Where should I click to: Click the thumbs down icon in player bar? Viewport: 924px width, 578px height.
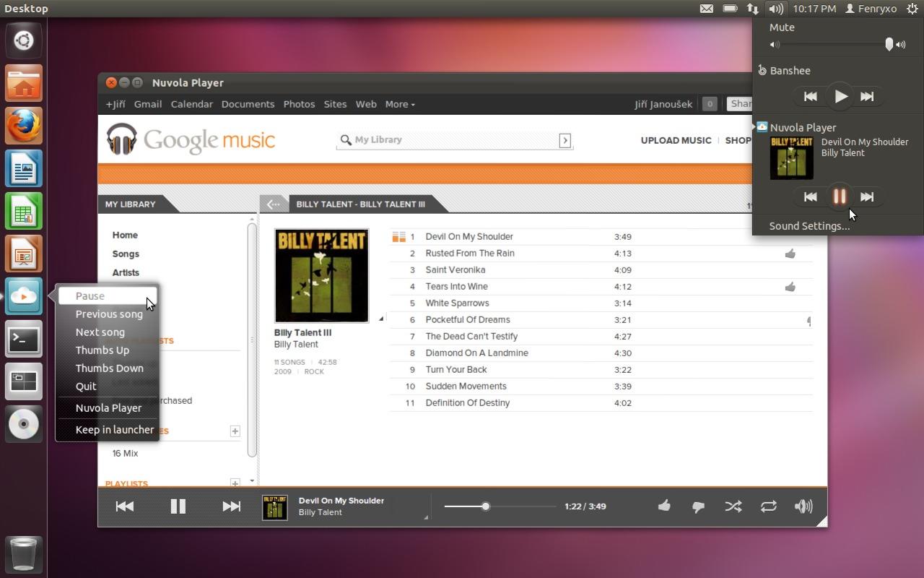point(698,506)
